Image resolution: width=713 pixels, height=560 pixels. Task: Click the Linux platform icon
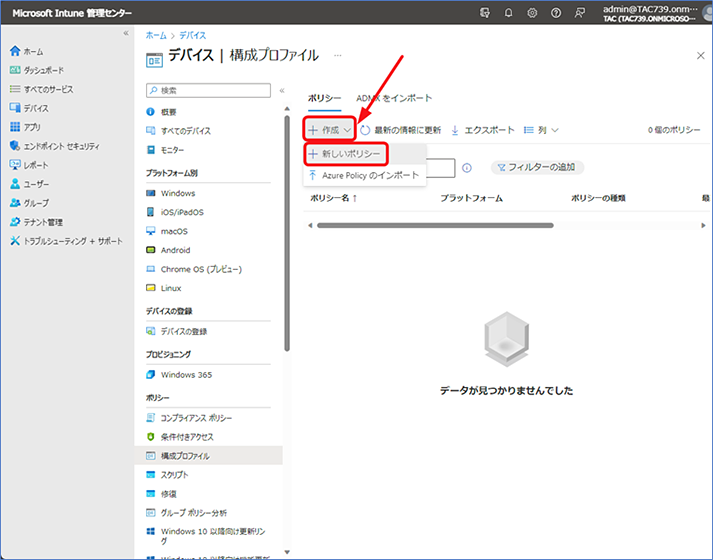pyautogui.click(x=151, y=288)
